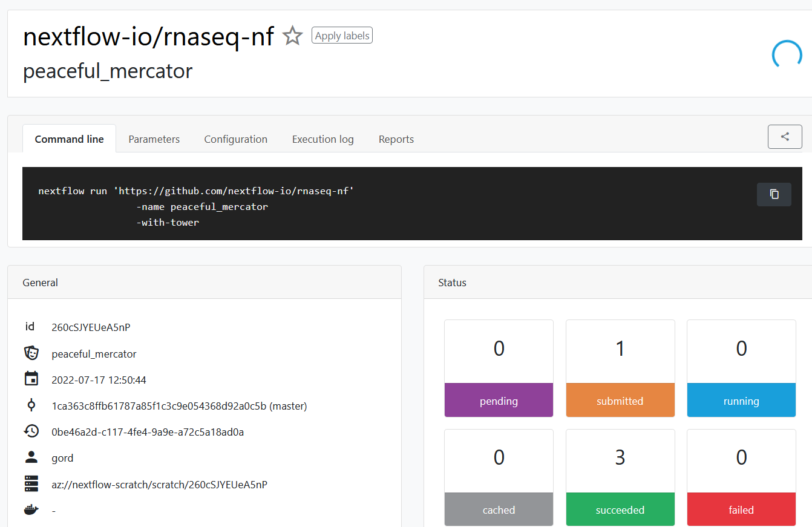Image resolution: width=812 pixels, height=527 pixels.
Task: Click run id 260cSJYEUeA5nP value
Action: point(91,327)
